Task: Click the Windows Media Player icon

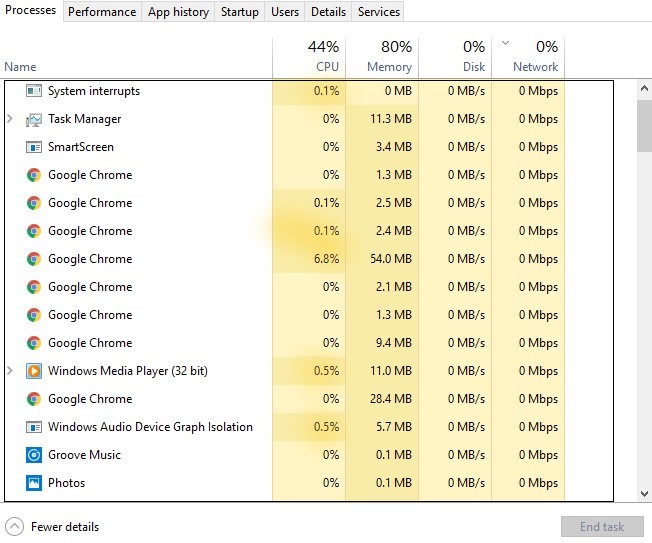Action: pyautogui.click(x=34, y=370)
